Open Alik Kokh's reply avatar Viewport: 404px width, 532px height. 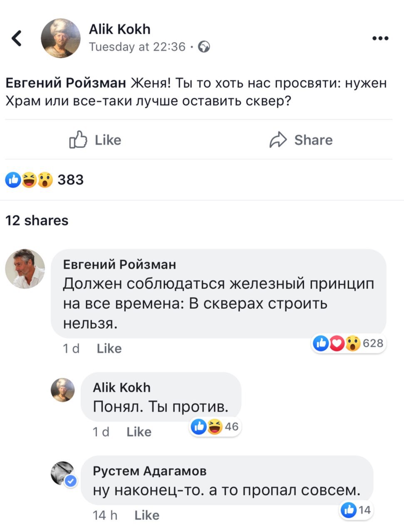click(63, 390)
